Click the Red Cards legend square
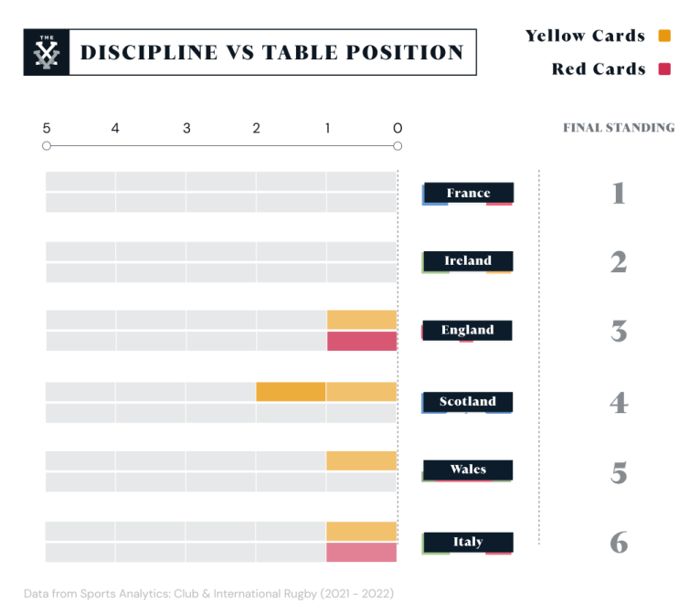 [664, 69]
